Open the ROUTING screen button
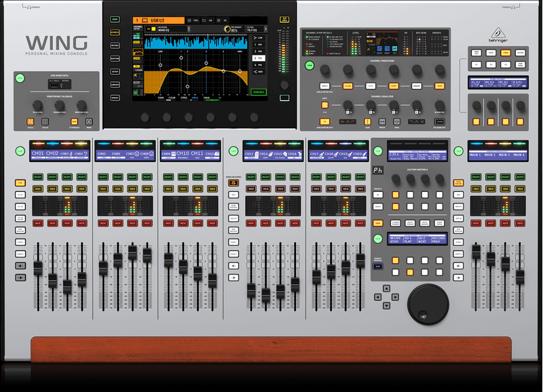 click(115, 58)
